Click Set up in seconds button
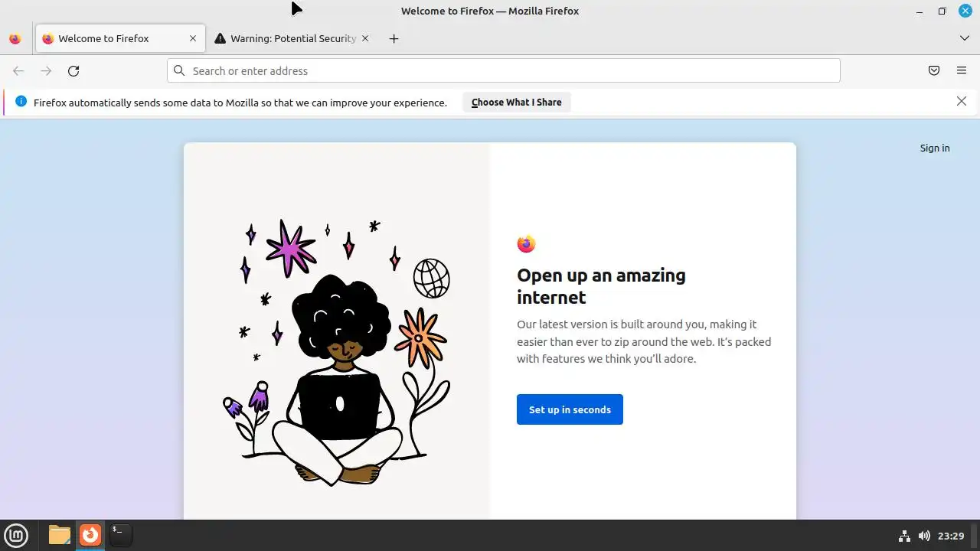This screenshot has height=551, width=980. click(570, 409)
